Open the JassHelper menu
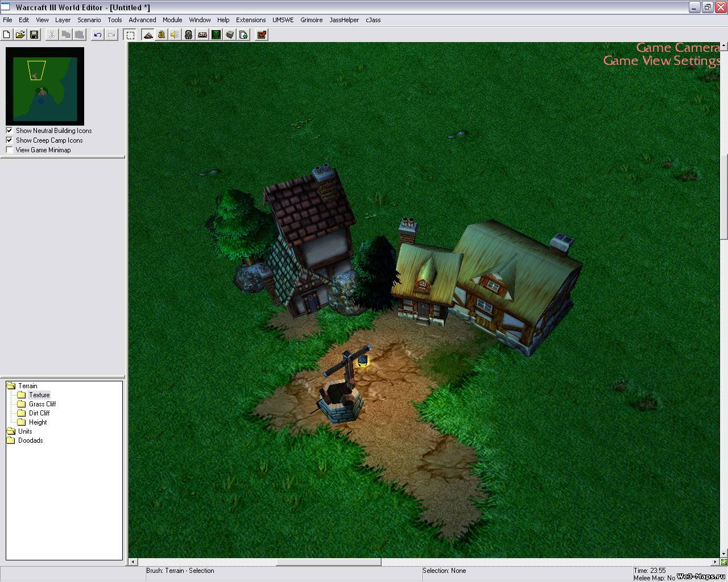 [x=344, y=20]
